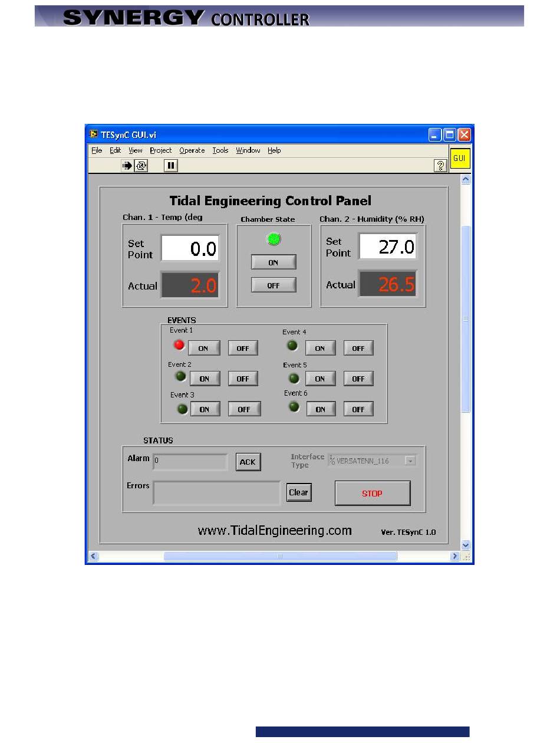This screenshot has height=743, width=560.
Task: Open the Interface Type dropdown
Action: coord(410,461)
